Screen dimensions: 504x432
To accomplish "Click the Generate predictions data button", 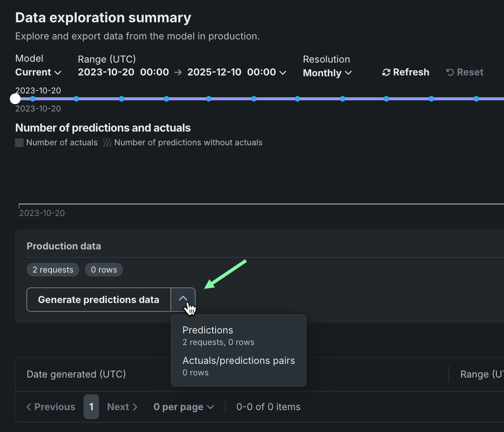I will [99, 300].
